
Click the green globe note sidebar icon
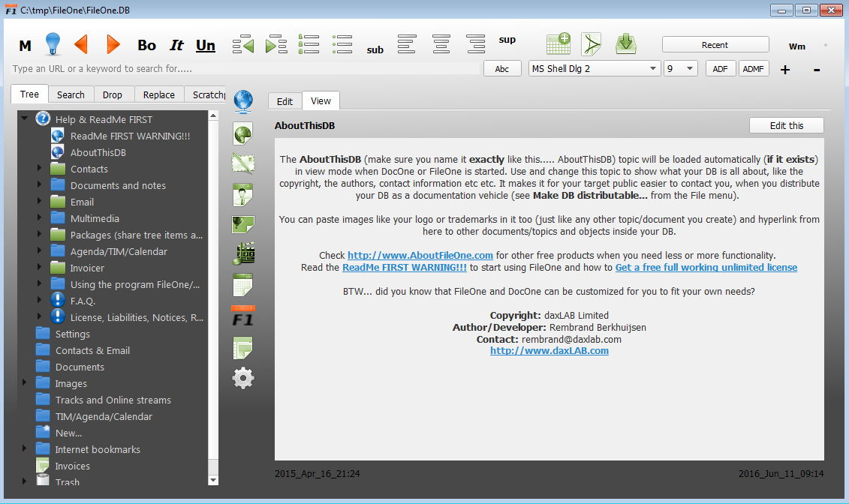243,133
